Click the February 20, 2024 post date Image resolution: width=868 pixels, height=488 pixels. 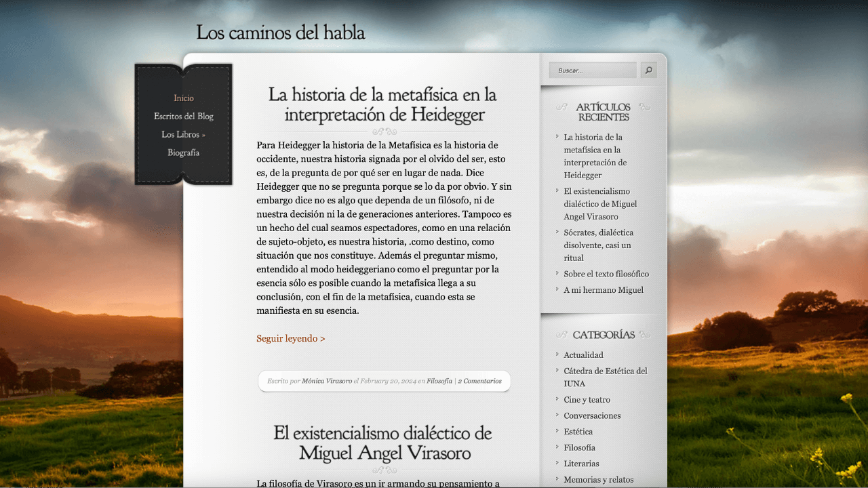[388, 381]
